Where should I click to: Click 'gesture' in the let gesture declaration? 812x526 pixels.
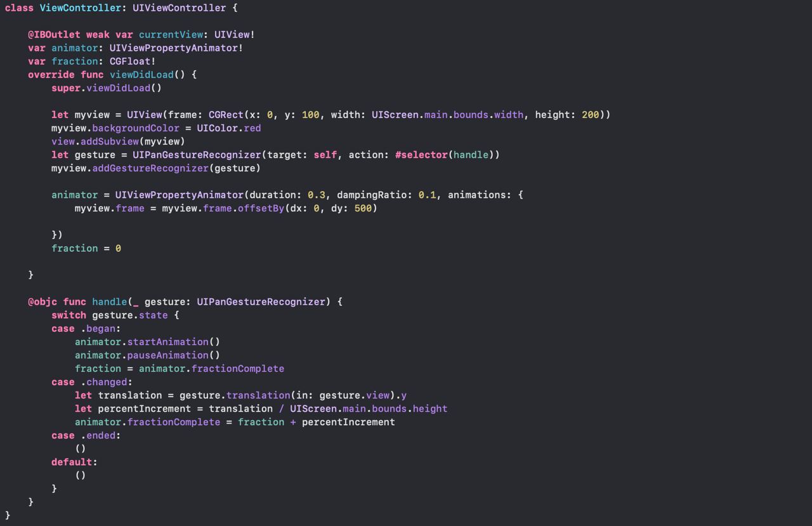(x=95, y=155)
